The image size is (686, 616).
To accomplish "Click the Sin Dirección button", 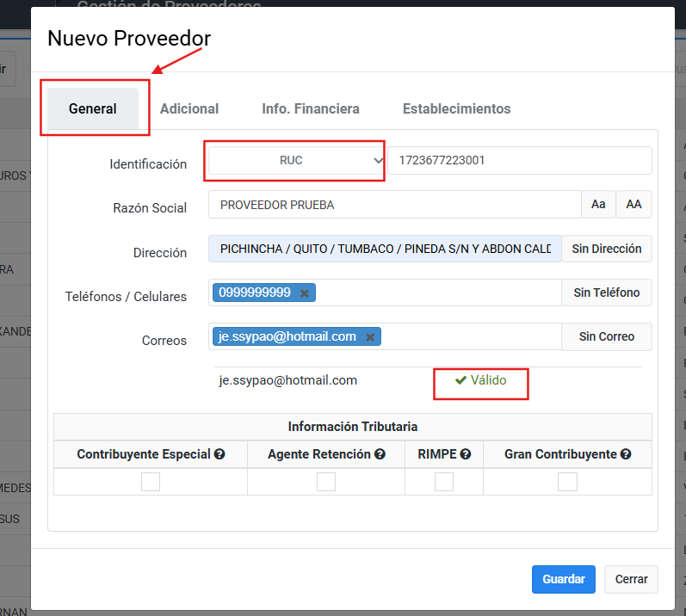I will [x=607, y=249].
